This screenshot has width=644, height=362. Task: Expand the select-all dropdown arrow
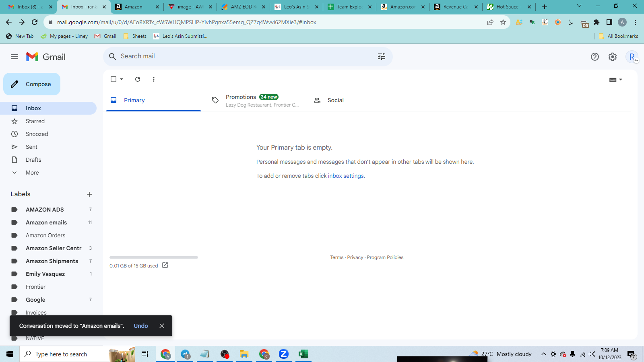pos(122,79)
